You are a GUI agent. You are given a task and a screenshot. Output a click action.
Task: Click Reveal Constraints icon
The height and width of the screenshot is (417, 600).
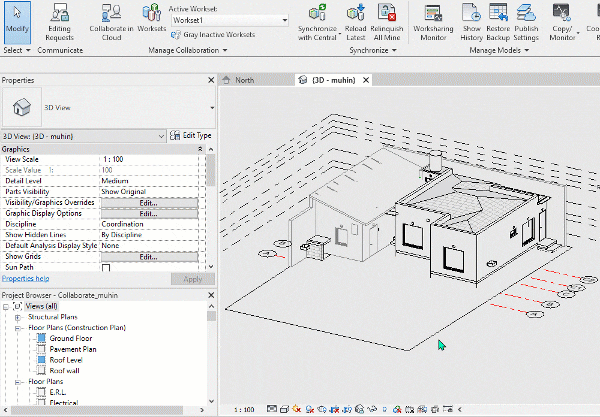[x=447, y=409]
